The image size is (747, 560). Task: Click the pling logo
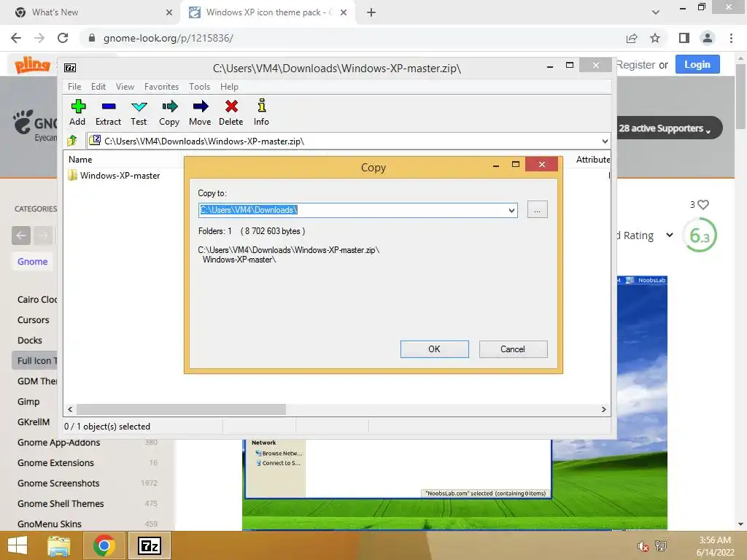pos(32,64)
